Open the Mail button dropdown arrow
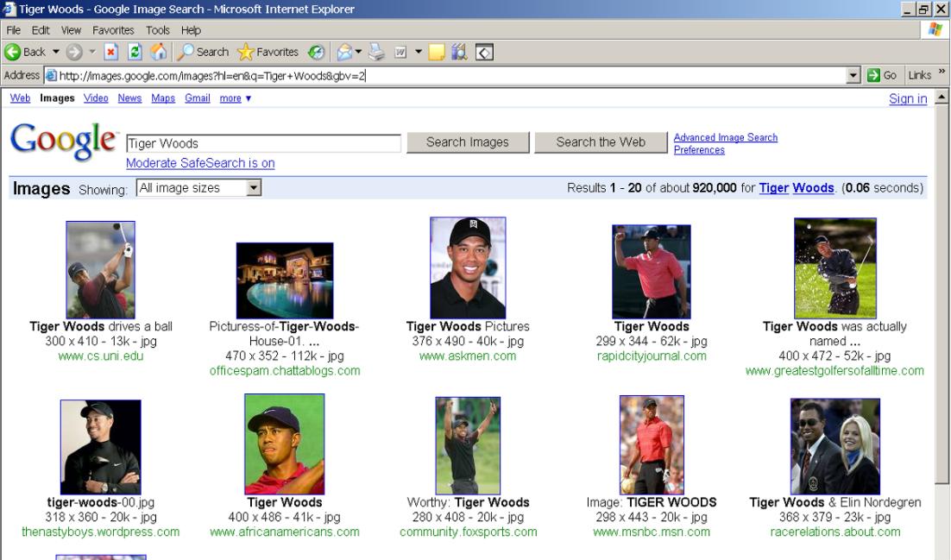951x560 pixels. pyautogui.click(x=358, y=52)
